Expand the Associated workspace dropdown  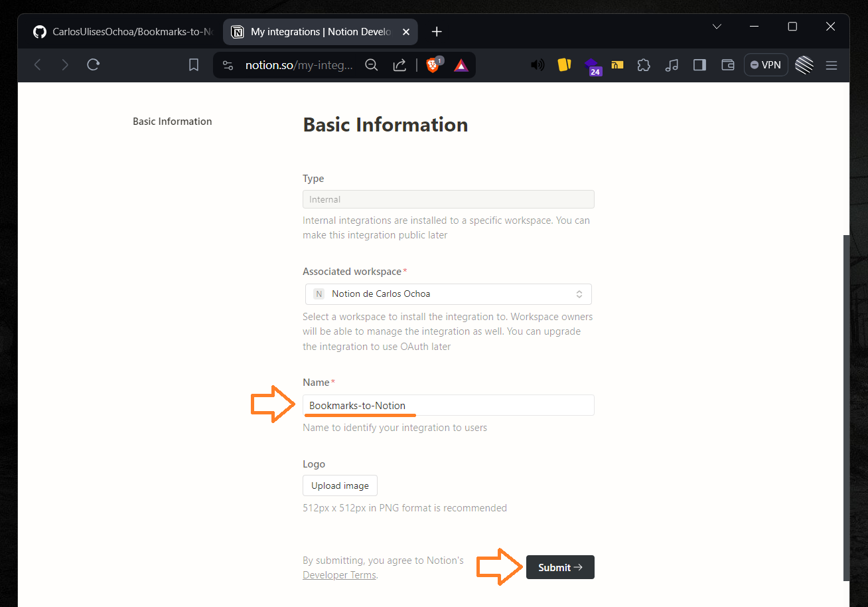[x=449, y=294]
